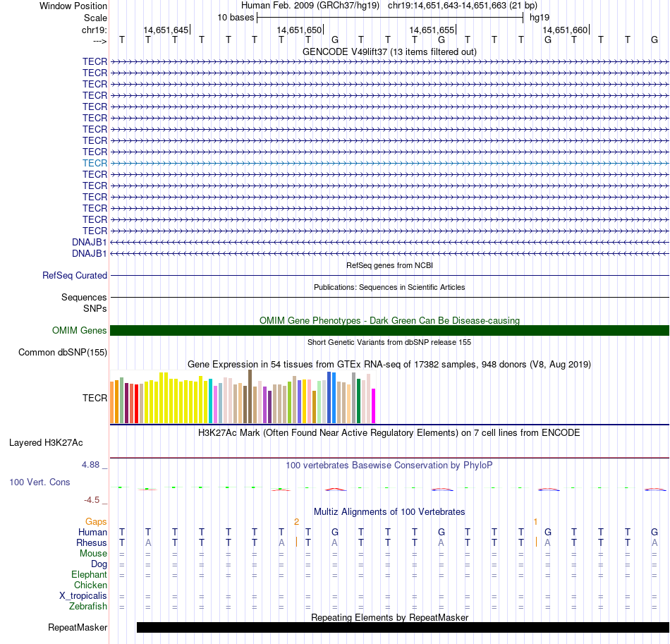The width and height of the screenshot is (670, 644).
Task: Click the Sequences track label
Action: click(x=84, y=298)
